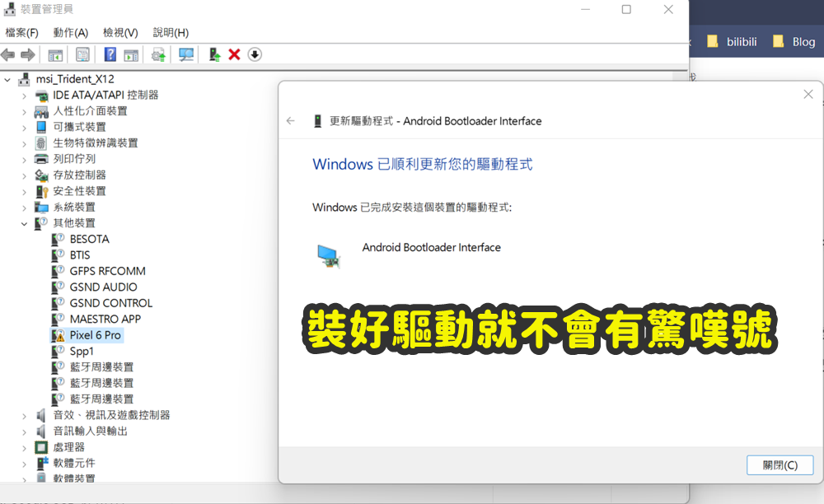Click the 關閉(C) button in dialog
Image resolution: width=824 pixels, height=504 pixels.
pos(780,465)
